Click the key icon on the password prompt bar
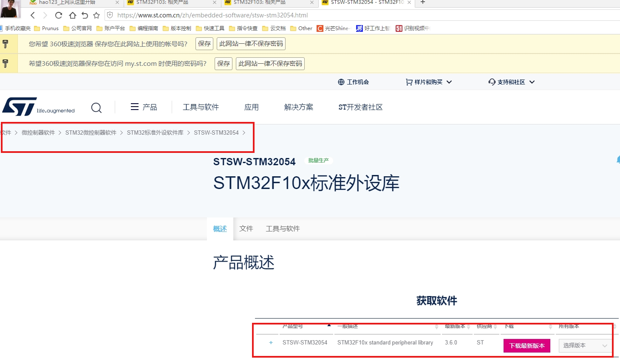This screenshot has width=620, height=364. tap(5, 63)
